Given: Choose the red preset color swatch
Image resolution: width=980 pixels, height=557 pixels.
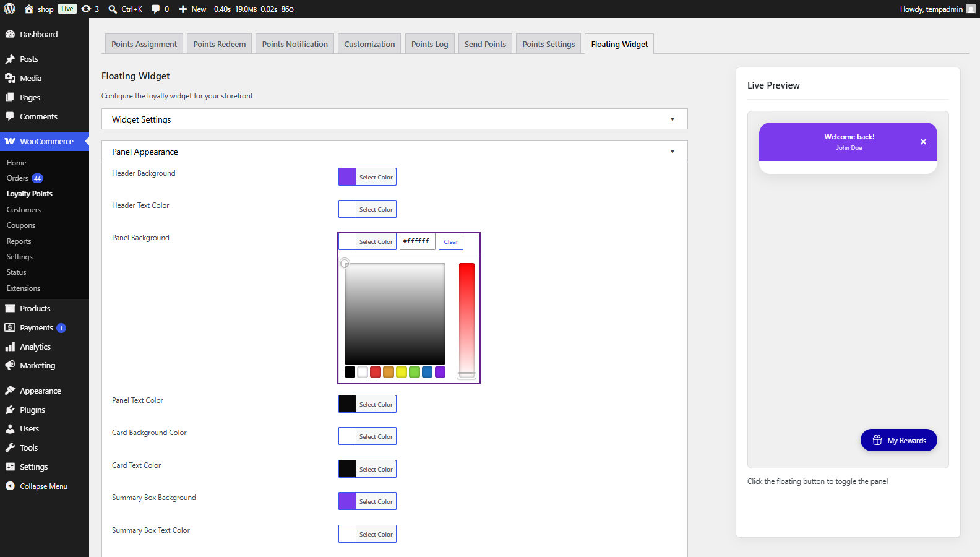Looking at the screenshot, I should 376,372.
